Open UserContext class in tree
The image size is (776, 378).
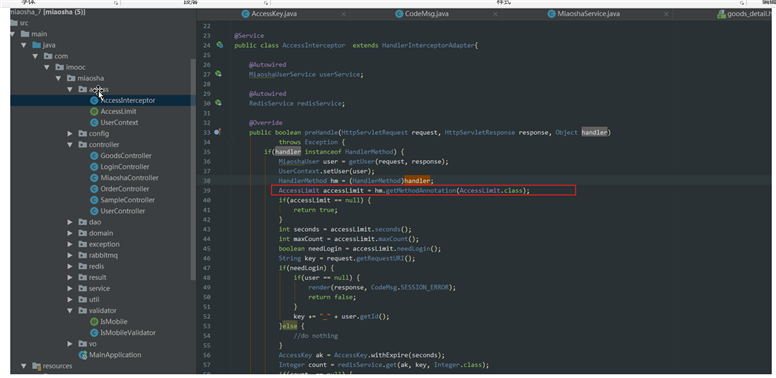(x=119, y=122)
